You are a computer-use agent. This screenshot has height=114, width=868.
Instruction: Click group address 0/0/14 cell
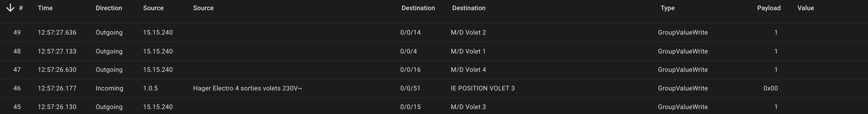[411, 33]
